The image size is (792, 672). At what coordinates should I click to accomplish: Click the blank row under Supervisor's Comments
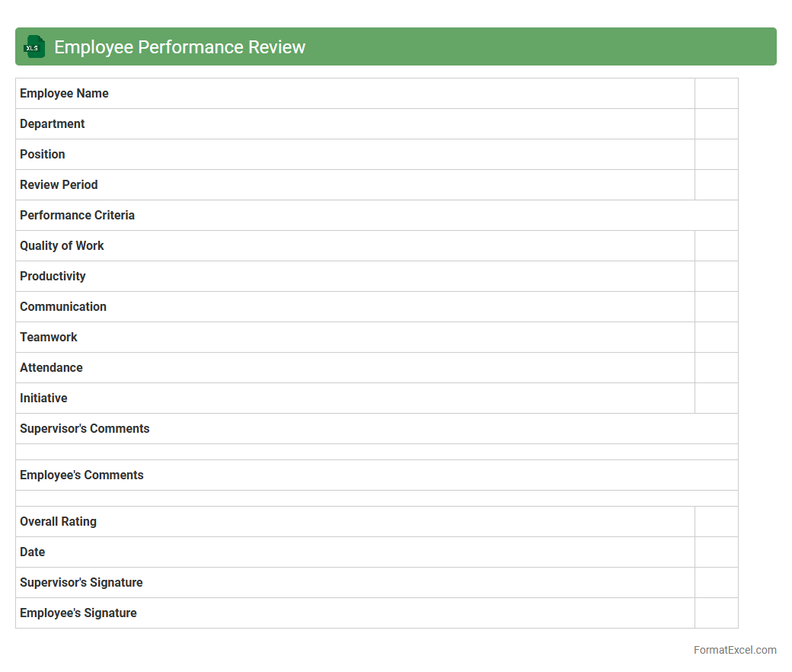pyautogui.click(x=376, y=452)
